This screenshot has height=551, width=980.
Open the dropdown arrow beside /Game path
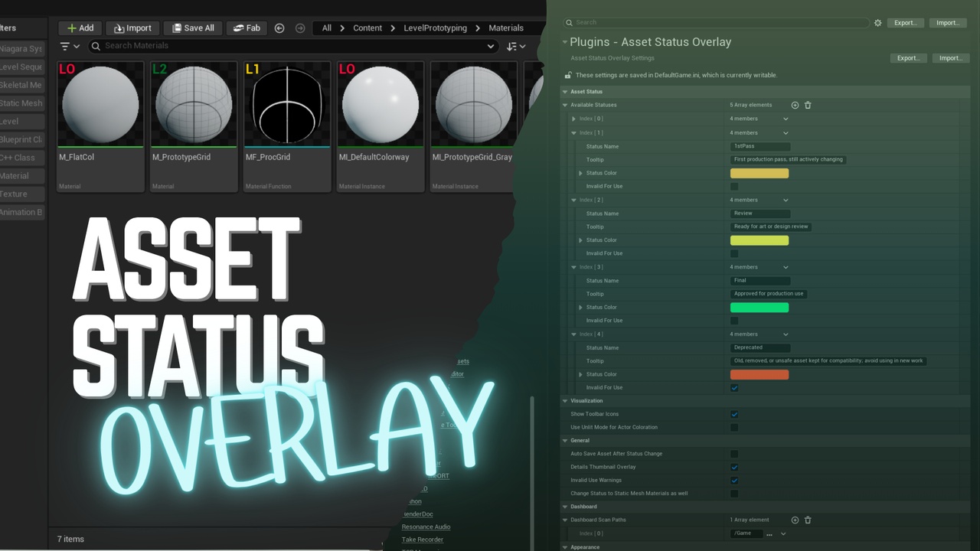[783, 533]
